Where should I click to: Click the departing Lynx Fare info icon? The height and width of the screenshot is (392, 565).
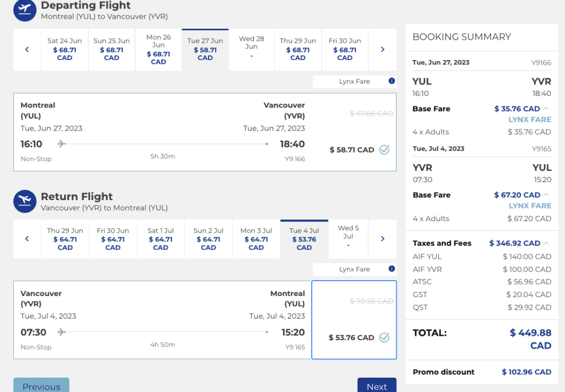(x=392, y=81)
